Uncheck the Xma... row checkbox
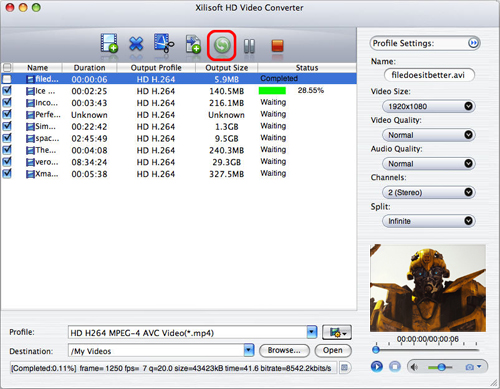This screenshot has height=389, width=500. [x=7, y=174]
